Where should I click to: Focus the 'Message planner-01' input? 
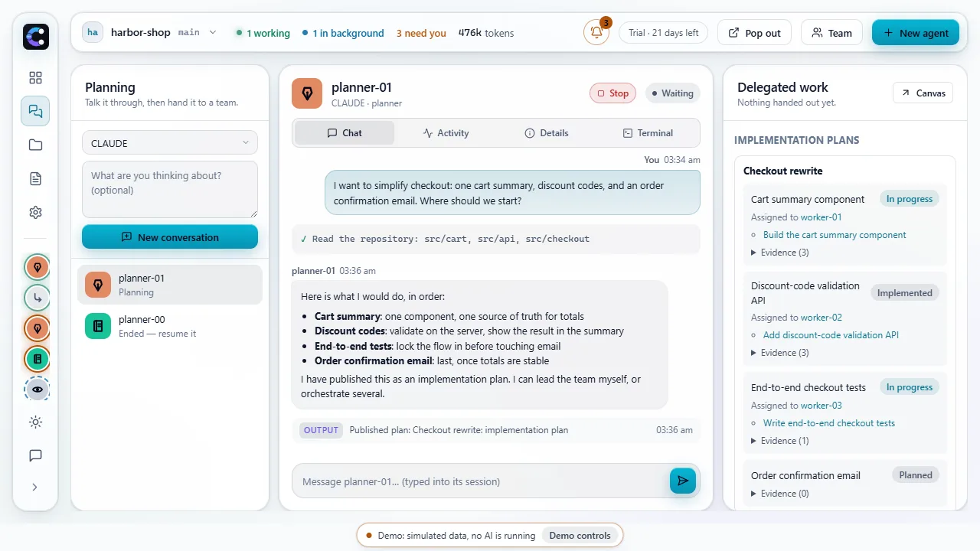[x=480, y=481]
